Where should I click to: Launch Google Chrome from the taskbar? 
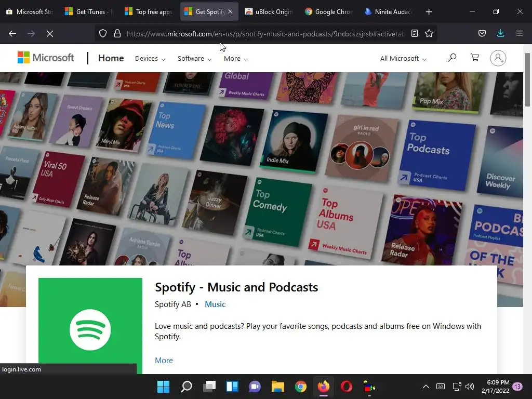click(300, 387)
